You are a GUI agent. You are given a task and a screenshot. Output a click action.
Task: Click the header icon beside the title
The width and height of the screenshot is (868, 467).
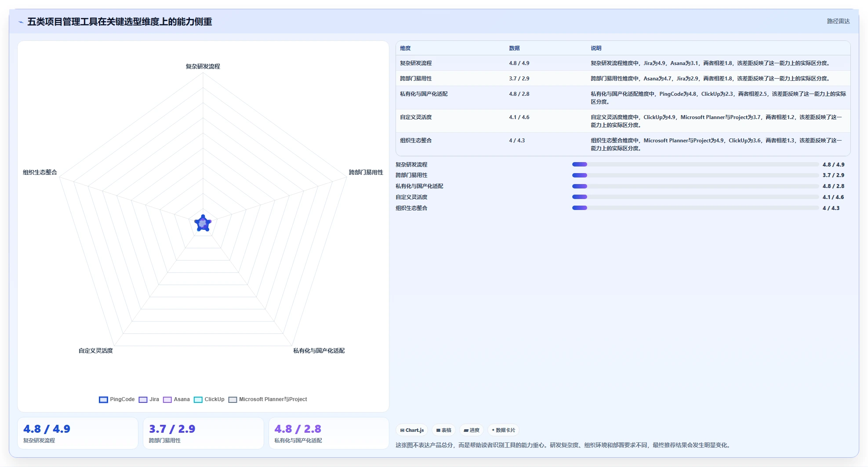(x=21, y=22)
